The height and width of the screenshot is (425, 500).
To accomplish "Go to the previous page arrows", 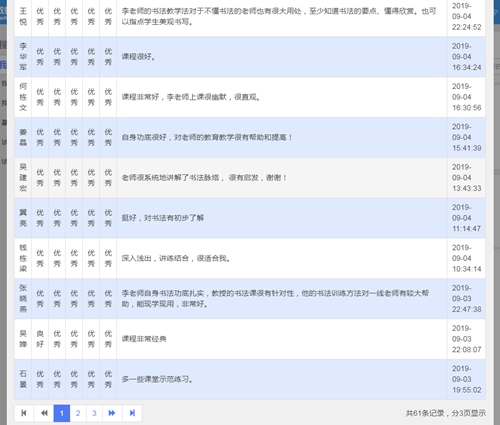I will (44, 413).
